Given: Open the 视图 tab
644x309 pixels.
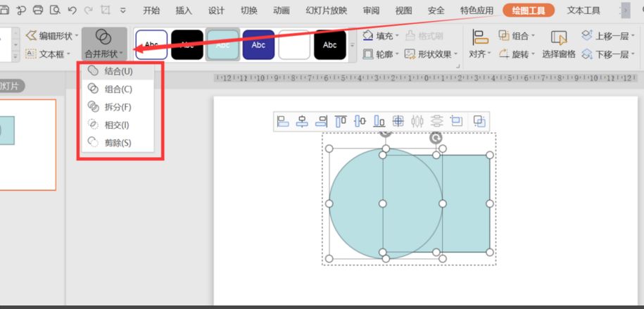Looking at the screenshot, I should click(x=403, y=11).
